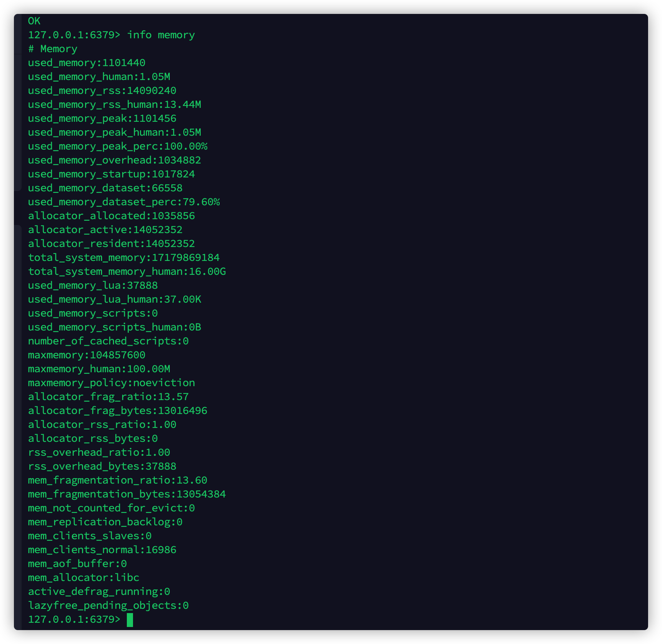Click the used_memory:1101440 line

click(87, 63)
